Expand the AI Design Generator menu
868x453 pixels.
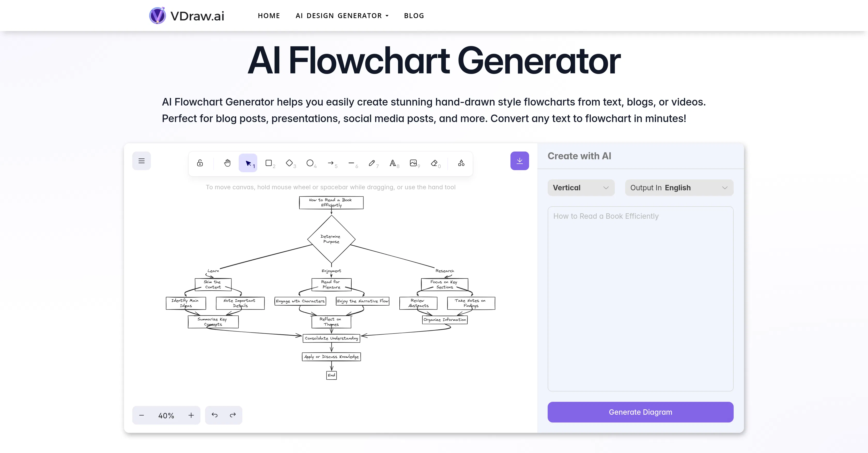point(342,16)
